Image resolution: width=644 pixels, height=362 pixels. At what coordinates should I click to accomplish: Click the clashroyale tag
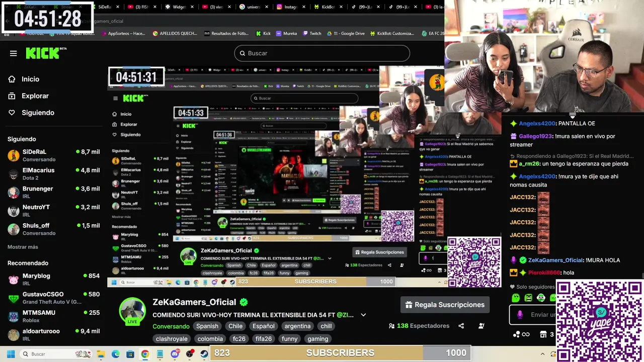pos(172,339)
